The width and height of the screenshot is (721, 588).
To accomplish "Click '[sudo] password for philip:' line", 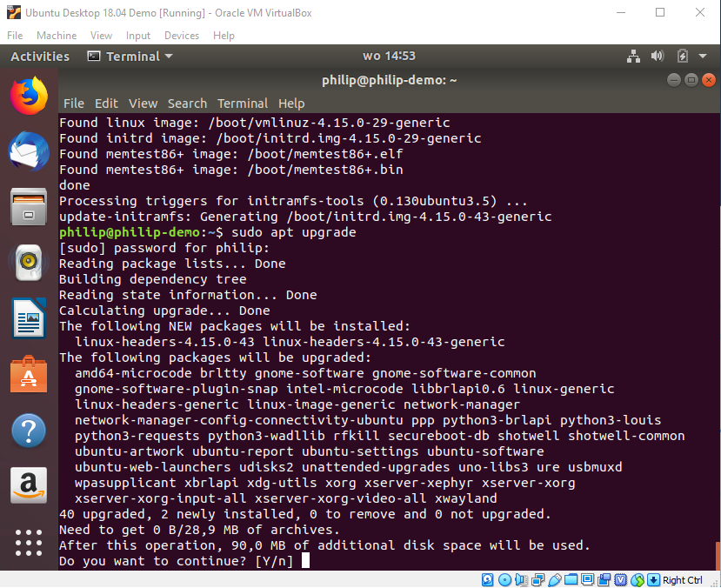I will pyautogui.click(x=164, y=248).
